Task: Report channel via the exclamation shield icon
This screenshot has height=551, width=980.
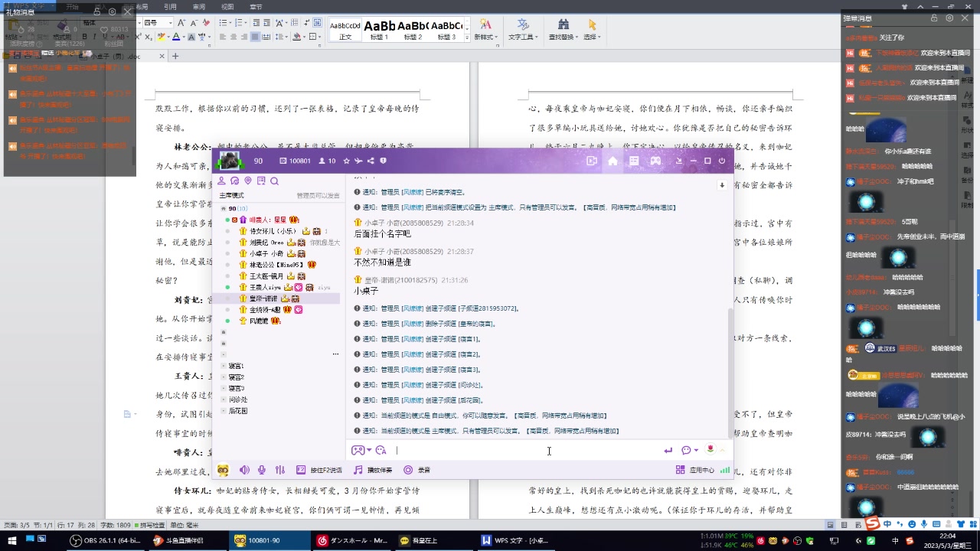Action: [383, 161]
